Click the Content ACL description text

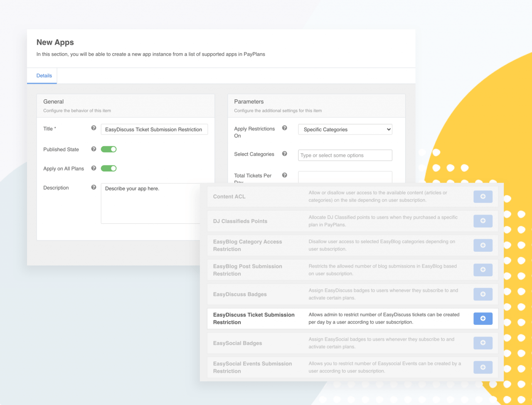(x=378, y=196)
